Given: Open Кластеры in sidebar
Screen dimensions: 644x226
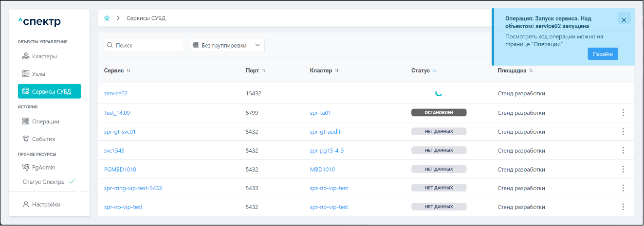Looking at the screenshot, I should click(x=44, y=56).
